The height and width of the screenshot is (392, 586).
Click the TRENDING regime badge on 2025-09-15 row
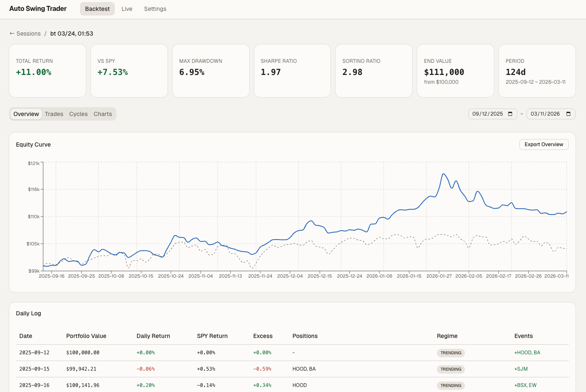(451, 369)
